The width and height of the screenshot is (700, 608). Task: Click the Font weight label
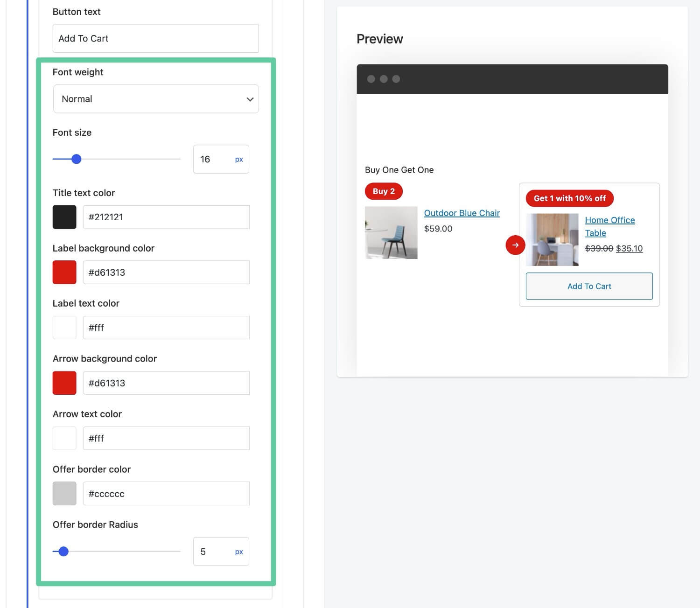[78, 72]
